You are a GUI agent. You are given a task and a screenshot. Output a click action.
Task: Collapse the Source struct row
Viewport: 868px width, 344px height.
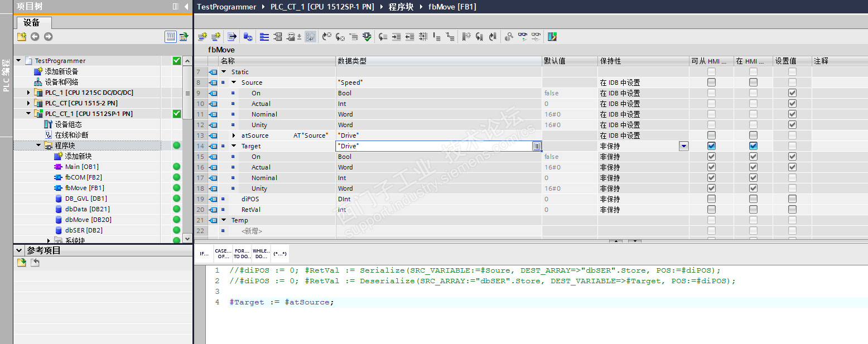[234, 83]
